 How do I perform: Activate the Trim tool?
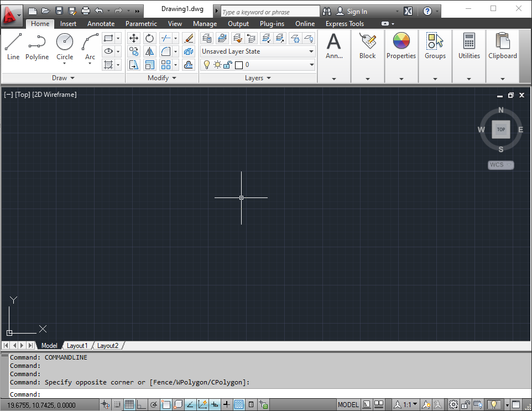click(x=165, y=38)
